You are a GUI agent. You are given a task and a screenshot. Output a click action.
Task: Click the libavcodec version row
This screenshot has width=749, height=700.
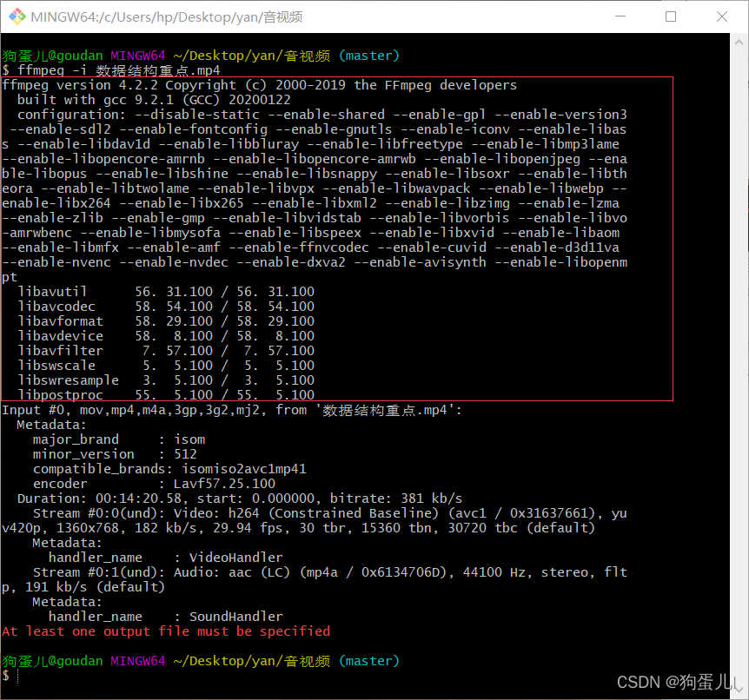[166, 307]
